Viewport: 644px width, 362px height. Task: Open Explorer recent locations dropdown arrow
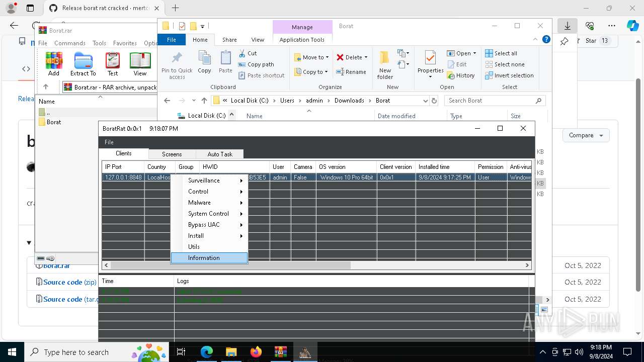(194, 101)
